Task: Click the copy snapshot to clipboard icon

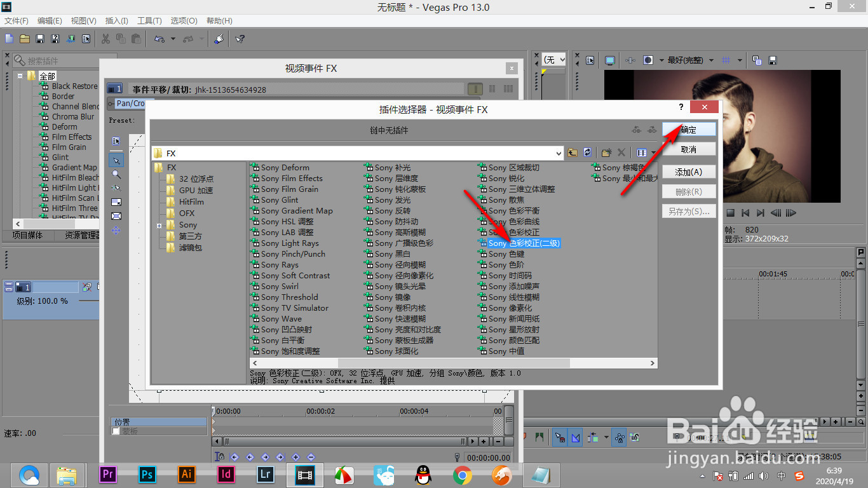Action: point(757,60)
